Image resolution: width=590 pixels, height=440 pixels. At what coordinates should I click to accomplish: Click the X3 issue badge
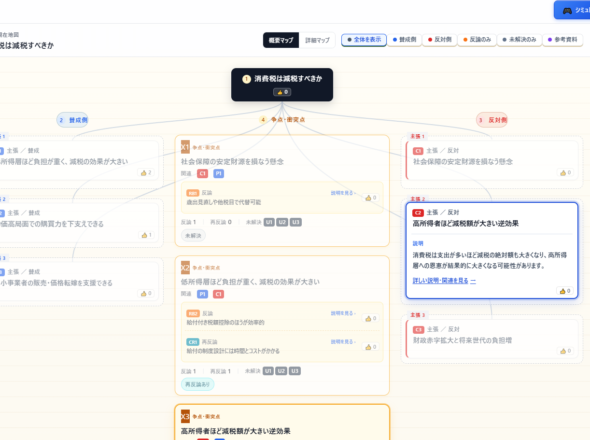pos(185,416)
